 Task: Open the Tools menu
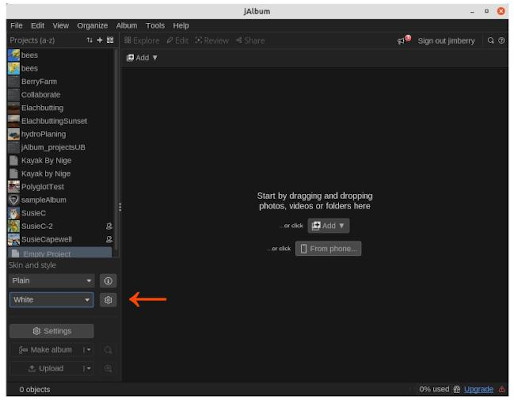[x=155, y=26]
